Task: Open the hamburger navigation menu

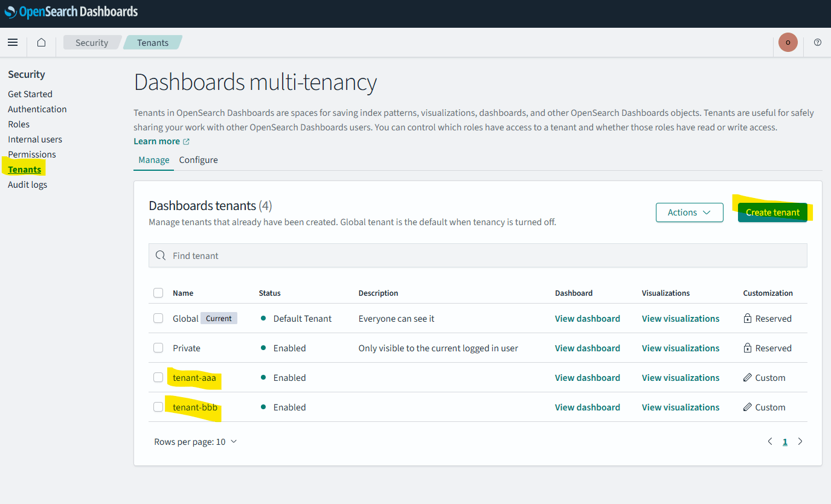Action: pyautogui.click(x=13, y=42)
